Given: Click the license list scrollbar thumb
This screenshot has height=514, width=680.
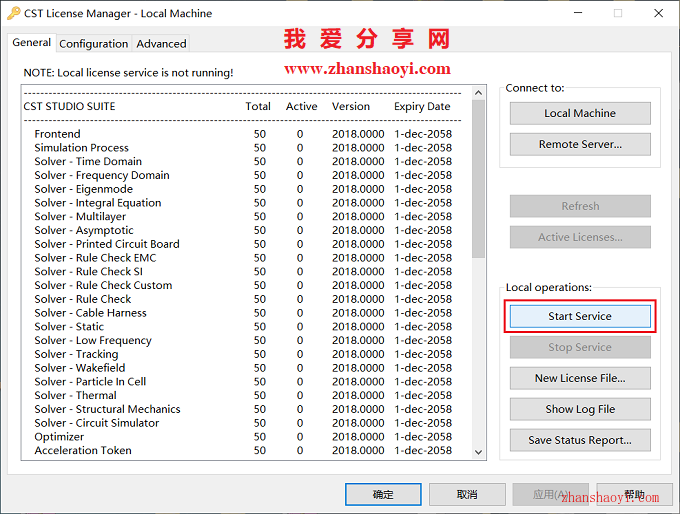Looking at the screenshot, I should coord(478,179).
